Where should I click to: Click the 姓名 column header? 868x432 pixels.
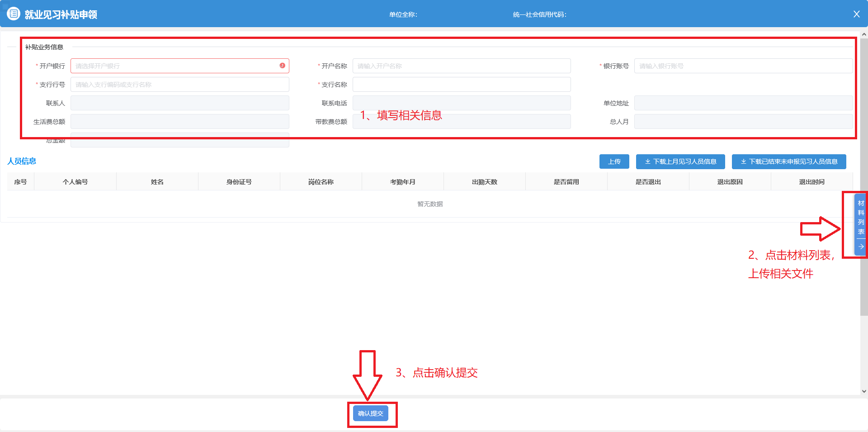point(157,182)
